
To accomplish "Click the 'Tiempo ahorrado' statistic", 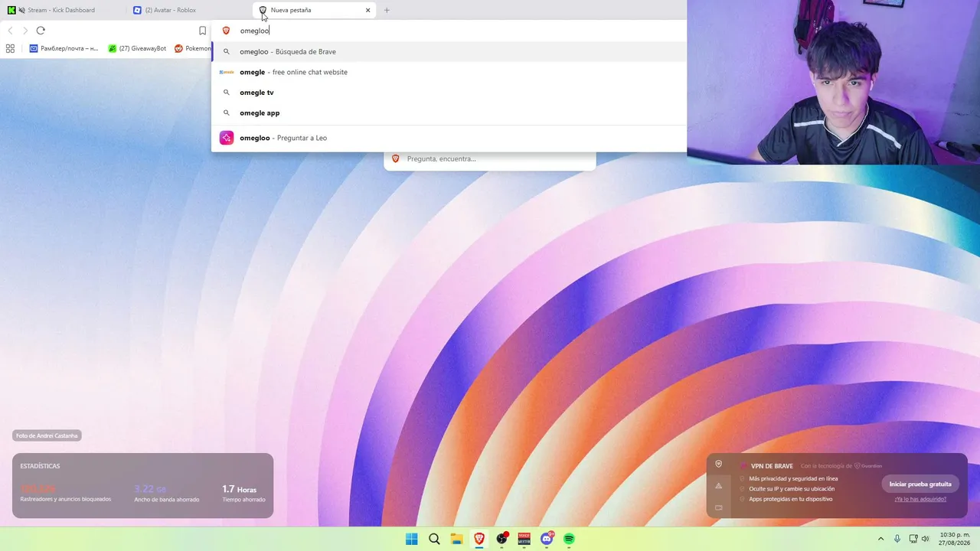I will [243, 494].
